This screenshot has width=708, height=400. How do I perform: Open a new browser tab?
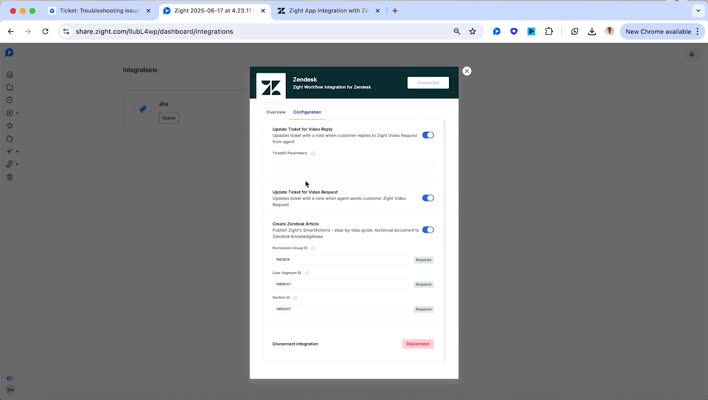[395, 10]
